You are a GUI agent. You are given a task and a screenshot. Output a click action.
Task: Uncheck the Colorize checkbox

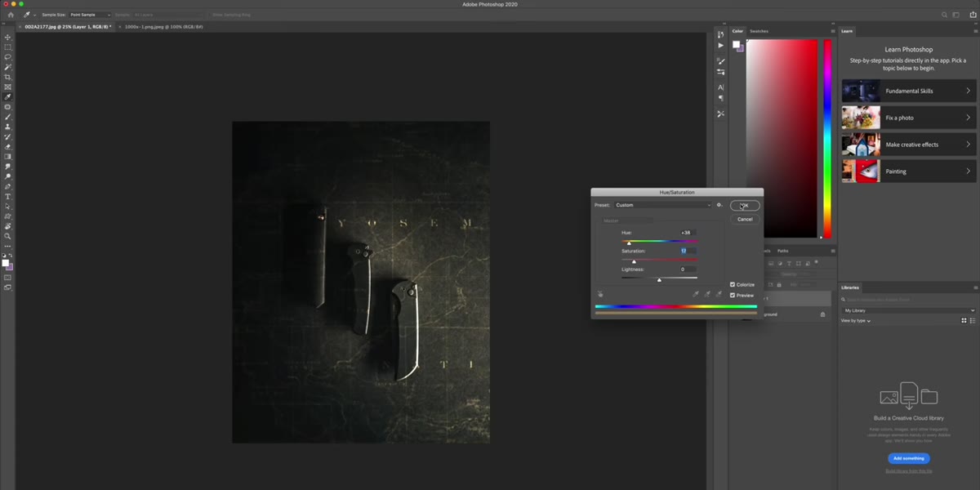pyautogui.click(x=733, y=285)
